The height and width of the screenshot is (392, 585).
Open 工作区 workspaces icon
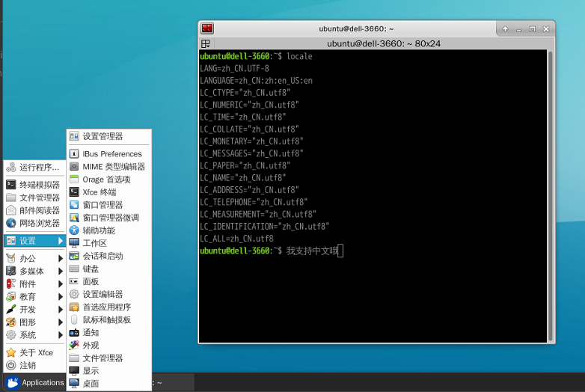click(x=74, y=243)
